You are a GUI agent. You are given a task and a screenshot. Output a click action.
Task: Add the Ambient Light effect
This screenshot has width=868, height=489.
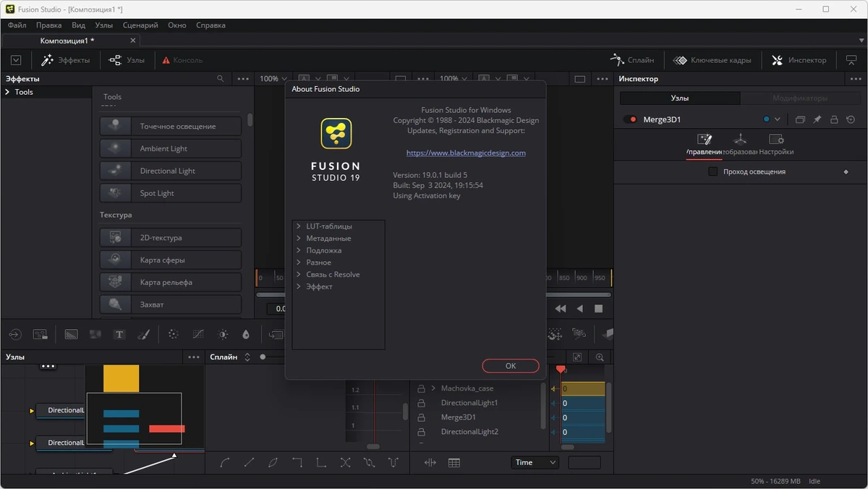[171, 148]
